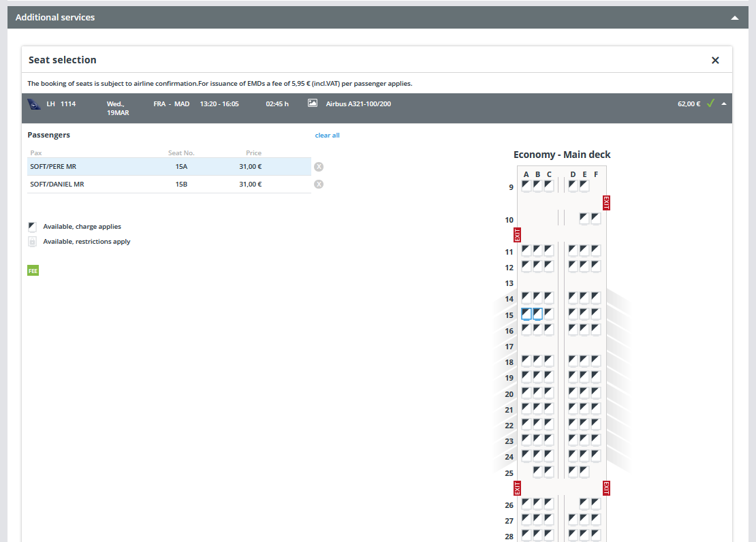The image size is (756, 542).
Task: Select seat 10F near the exit
Action: [x=596, y=219]
